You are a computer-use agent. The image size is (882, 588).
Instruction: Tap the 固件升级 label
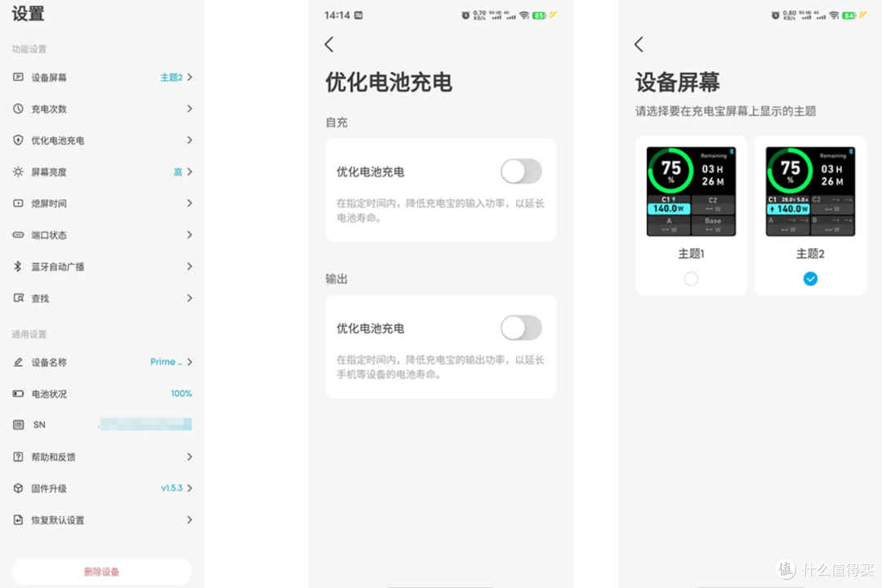pos(49,488)
